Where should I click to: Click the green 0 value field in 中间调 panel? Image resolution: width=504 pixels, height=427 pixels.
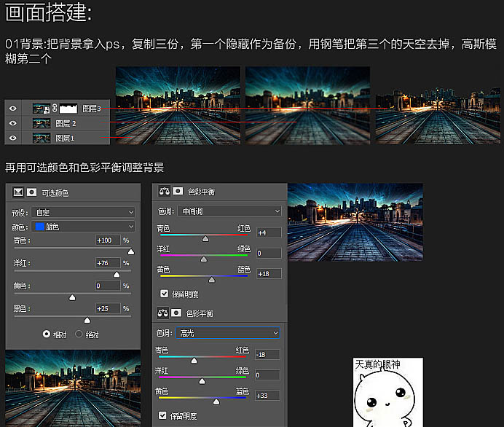pyautogui.click(x=269, y=254)
